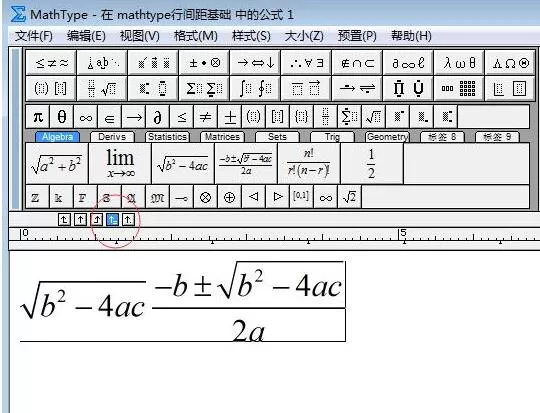The image size is (540, 413).
Task: Open the spaces and ellipses palette
Action: (102, 63)
